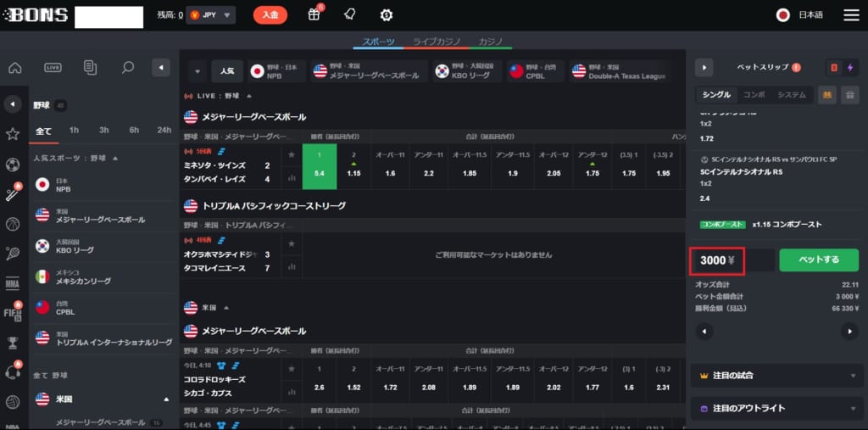This screenshot has width=868, height=430.
Task: Click the settings gear icon in header
Action: (x=387, y=14)
